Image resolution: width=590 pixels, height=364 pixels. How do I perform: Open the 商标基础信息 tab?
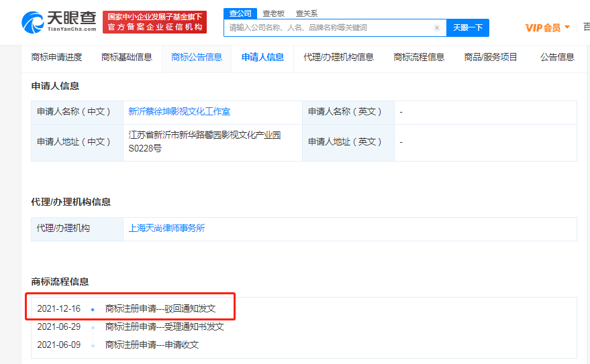tap(126, 57)
